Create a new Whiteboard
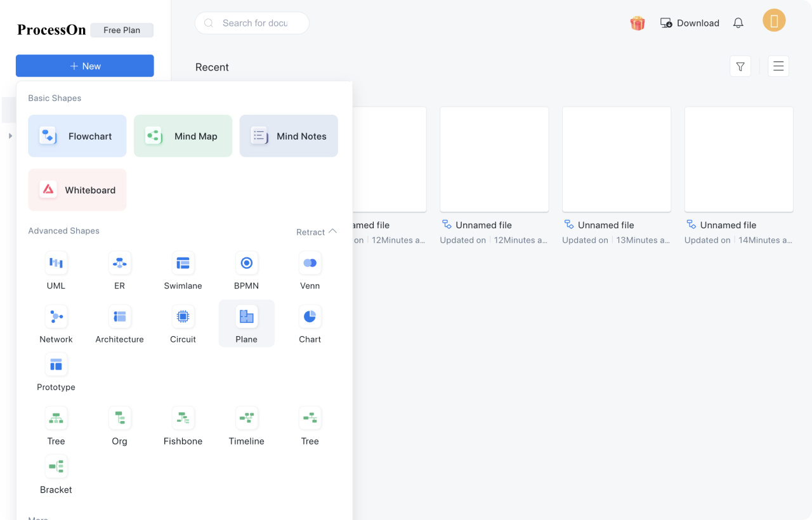This screenshot has width=812, height=520. (77, 190)
